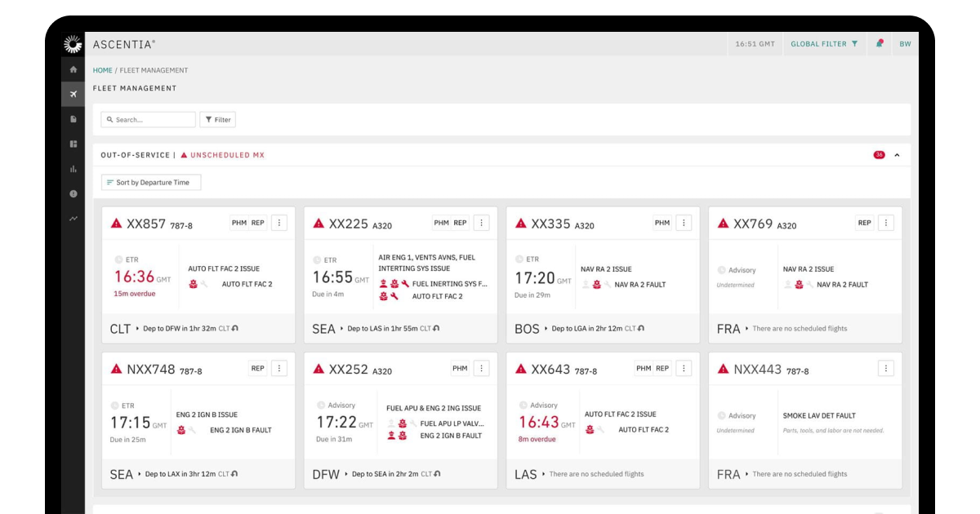Open the bar chart sidebar icon

point(73,169)
